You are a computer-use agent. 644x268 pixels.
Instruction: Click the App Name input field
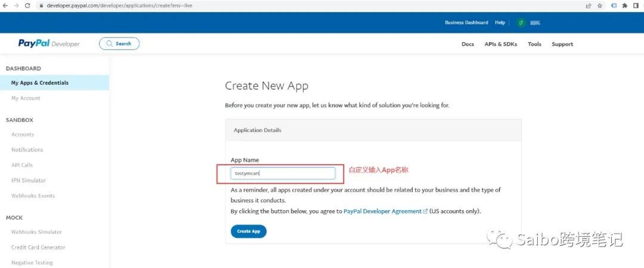[283, 174]
